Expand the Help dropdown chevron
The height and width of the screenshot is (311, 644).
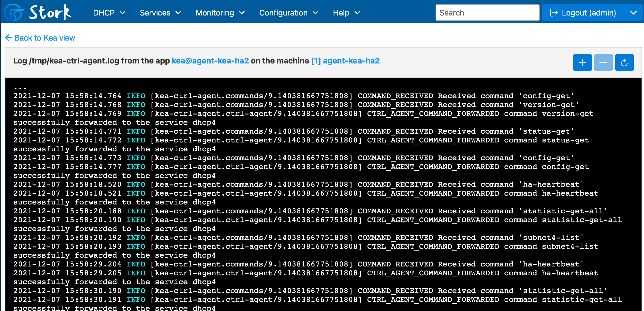(x=357, y=13)
